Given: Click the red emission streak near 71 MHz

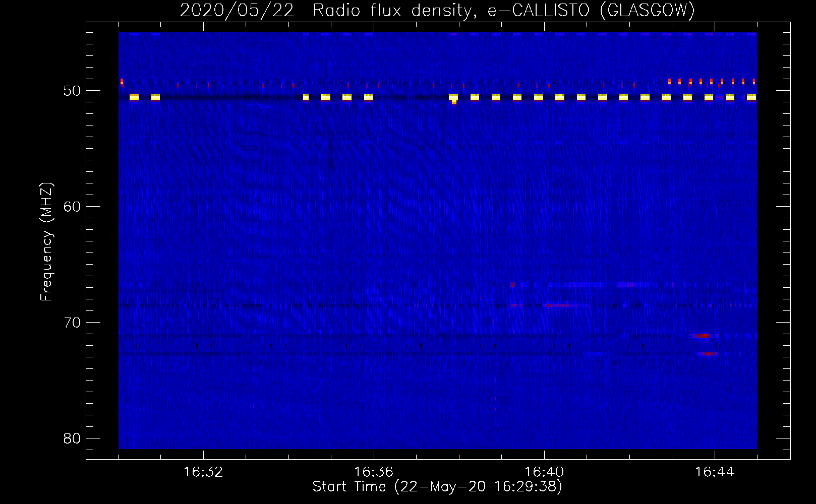Looking at the screenshot, I should [x=702, y=336].
